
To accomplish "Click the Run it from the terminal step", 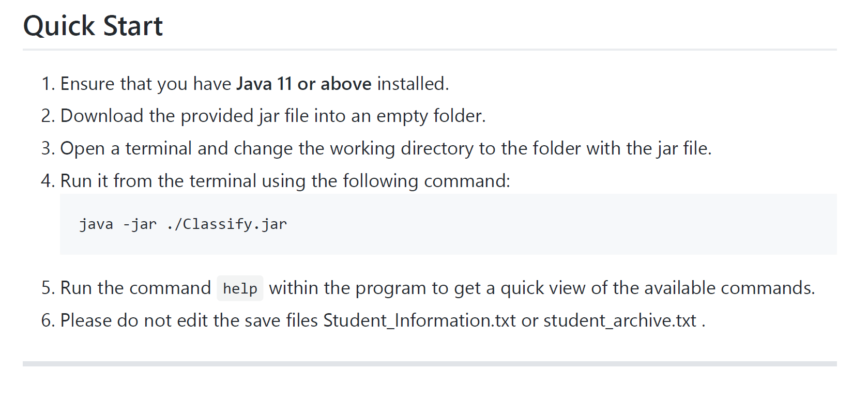I will coord(285,181).
